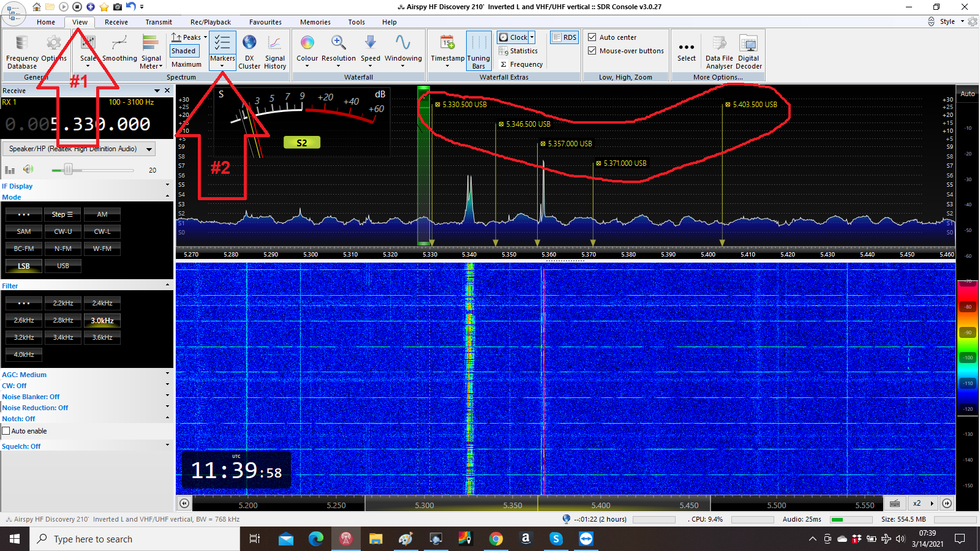Expand the Markers dropdown in the ribbon

[222, 66]
